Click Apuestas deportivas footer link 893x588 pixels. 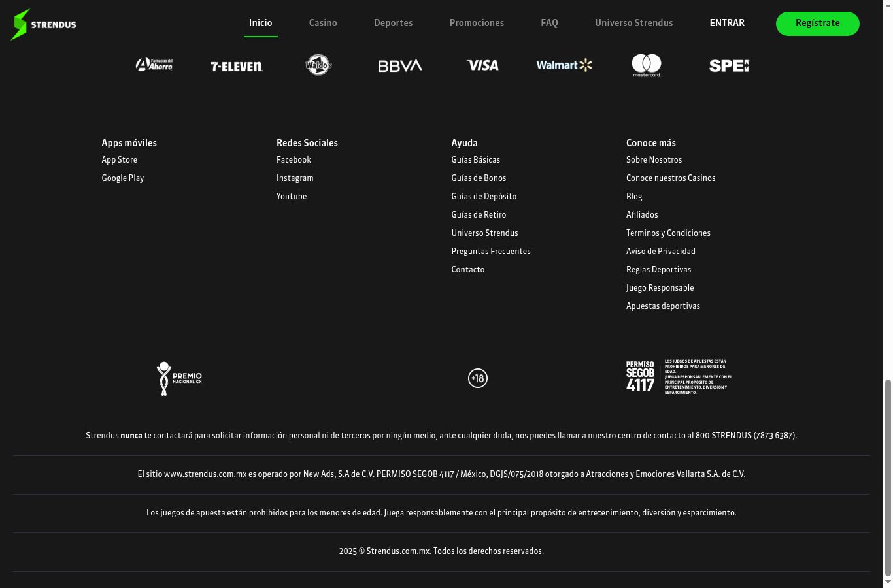click(x=663, y=306)
